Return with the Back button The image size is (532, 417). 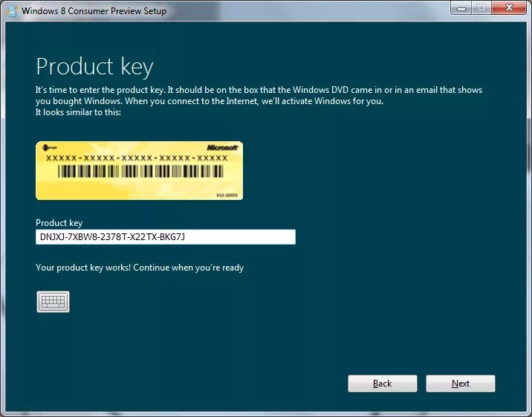click(383, 384)
